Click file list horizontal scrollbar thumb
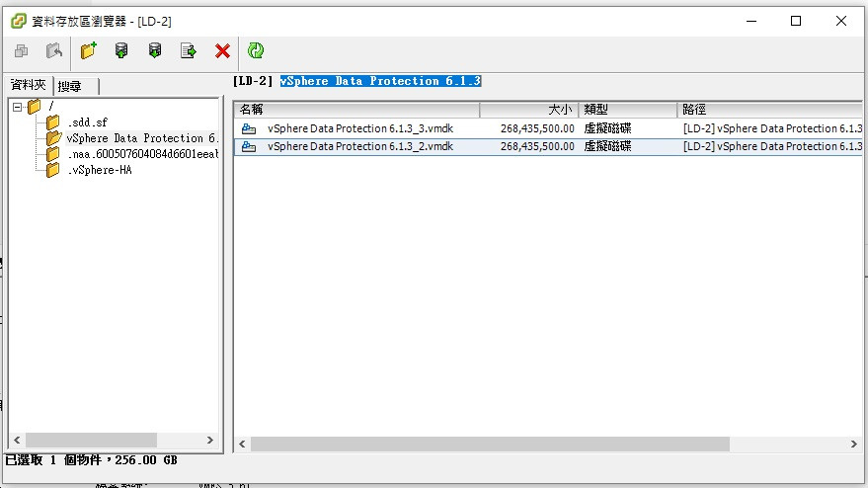868x488 pixels. [490, 444]
